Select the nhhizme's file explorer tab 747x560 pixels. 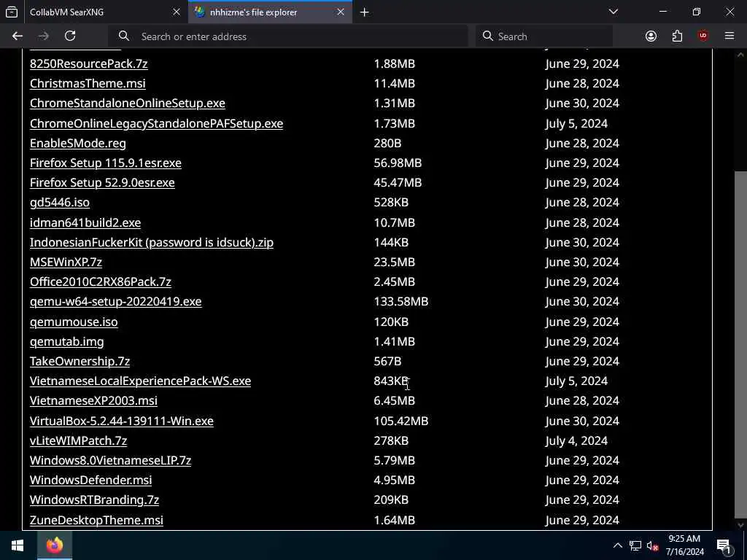(271, 12)
